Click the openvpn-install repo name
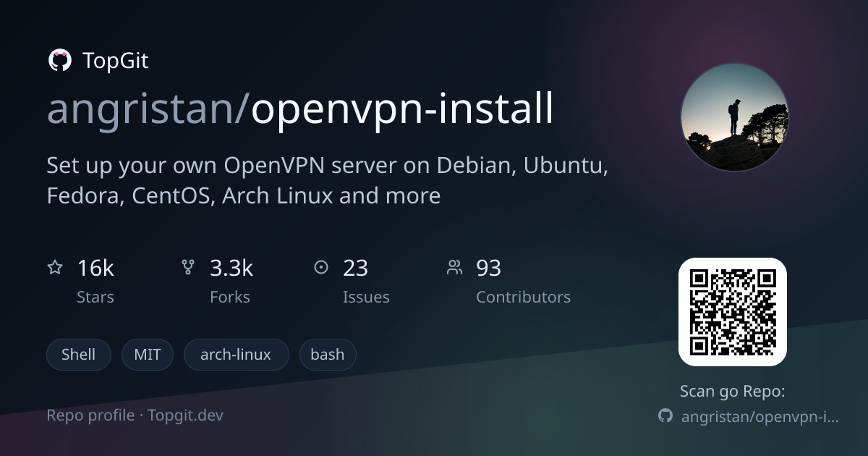The height and width of the screenshot is (456, 868). coord(401,109)
